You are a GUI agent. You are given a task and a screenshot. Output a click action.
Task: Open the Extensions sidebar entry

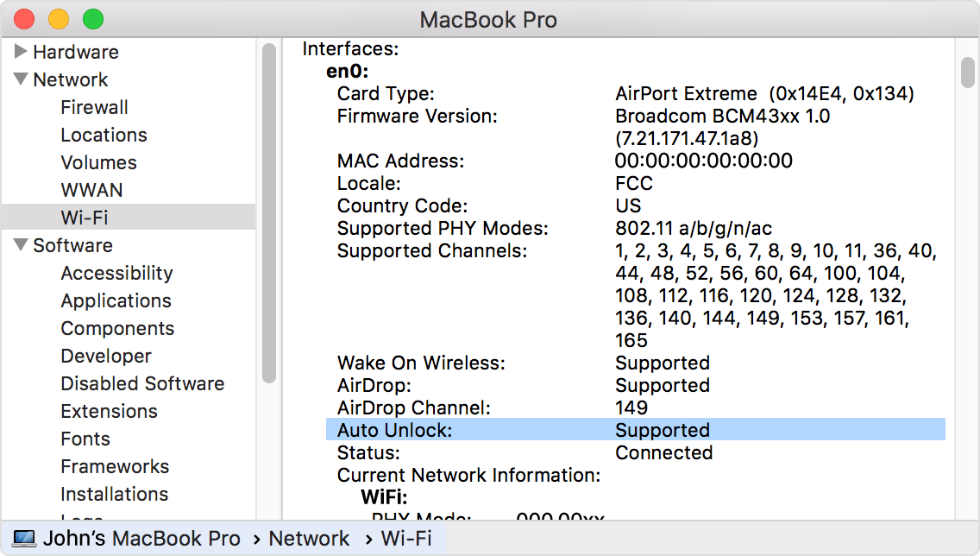pos(109,411)
